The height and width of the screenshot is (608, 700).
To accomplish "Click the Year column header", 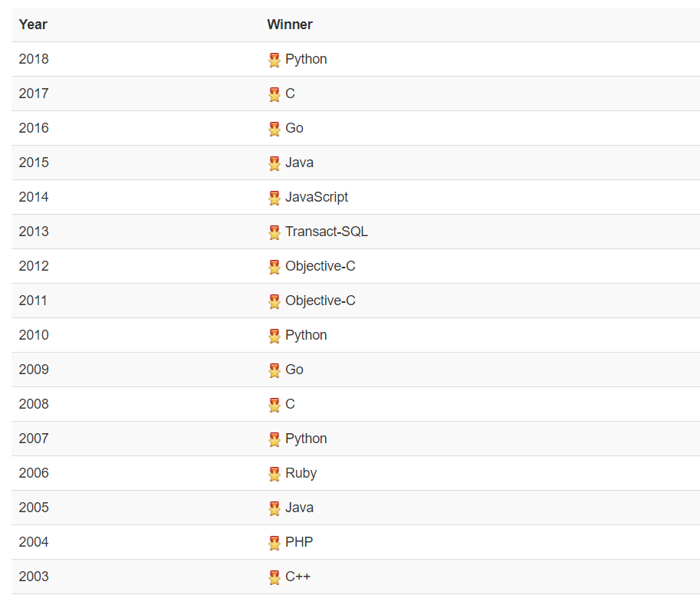I will (33, 25).
